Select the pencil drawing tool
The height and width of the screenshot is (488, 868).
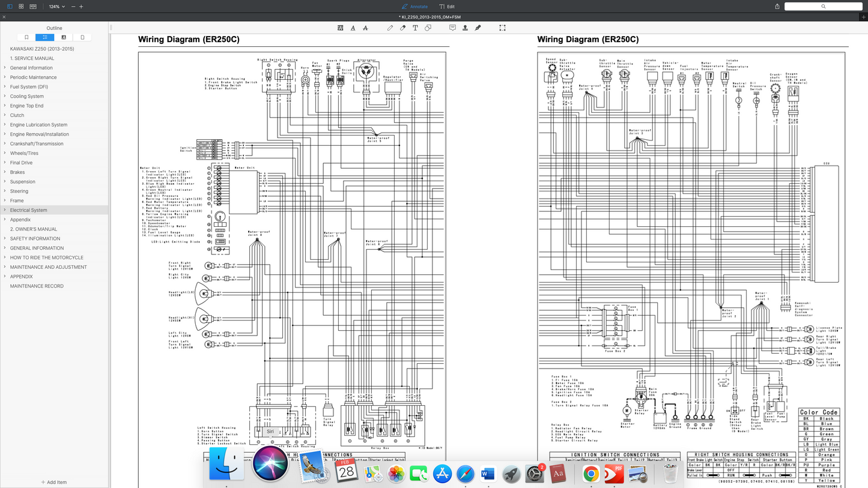(x=390, y=28)
